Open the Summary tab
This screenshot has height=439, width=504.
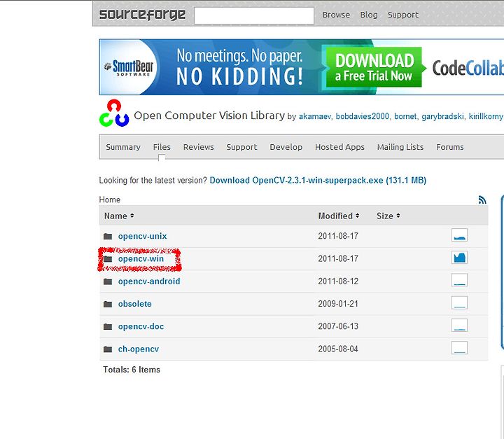tap(123, 147)
